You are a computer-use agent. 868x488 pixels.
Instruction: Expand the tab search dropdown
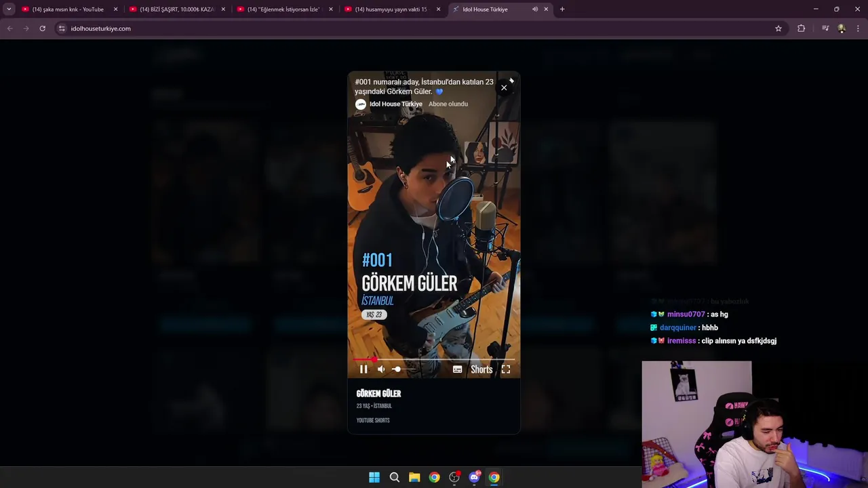tap(9, 9)
